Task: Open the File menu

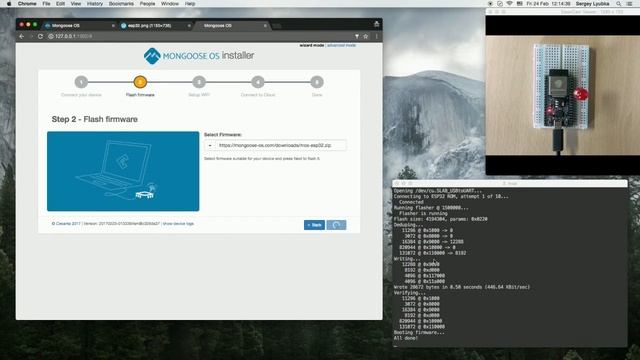Action: coord(47,4)
